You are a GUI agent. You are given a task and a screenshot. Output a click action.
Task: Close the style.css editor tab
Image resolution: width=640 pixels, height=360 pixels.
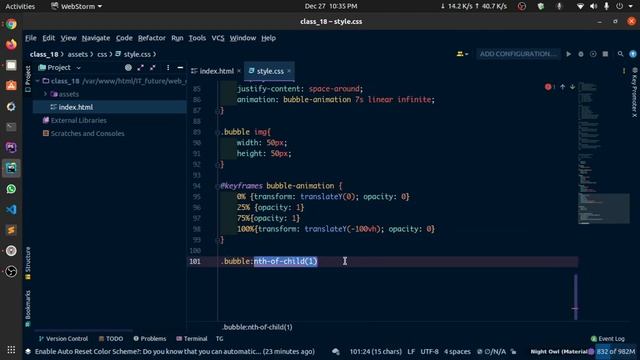point(289,71)
